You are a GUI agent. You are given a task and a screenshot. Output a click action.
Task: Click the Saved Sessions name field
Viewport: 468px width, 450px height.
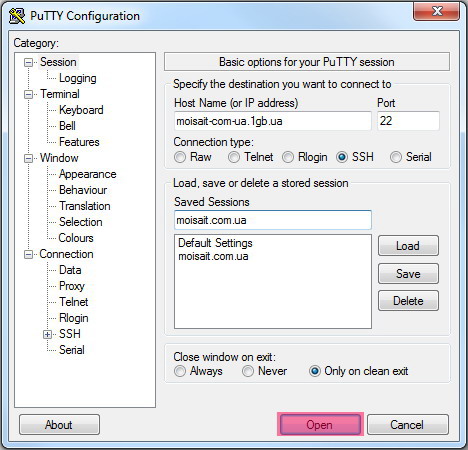tap(273, 220)
